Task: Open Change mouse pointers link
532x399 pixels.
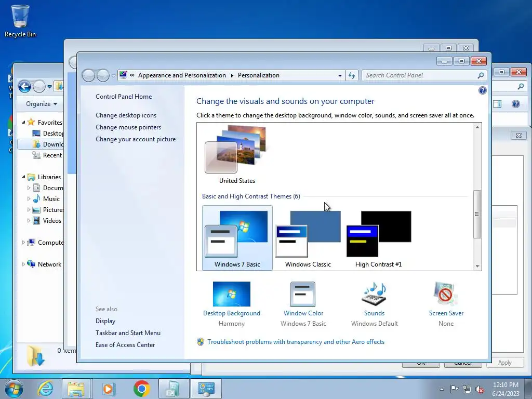Action: pyautogui.click(x=128, y=127)
